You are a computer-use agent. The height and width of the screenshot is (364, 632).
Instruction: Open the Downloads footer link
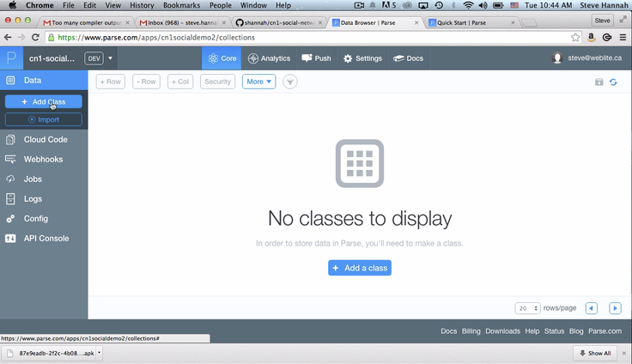pos(502,331)
